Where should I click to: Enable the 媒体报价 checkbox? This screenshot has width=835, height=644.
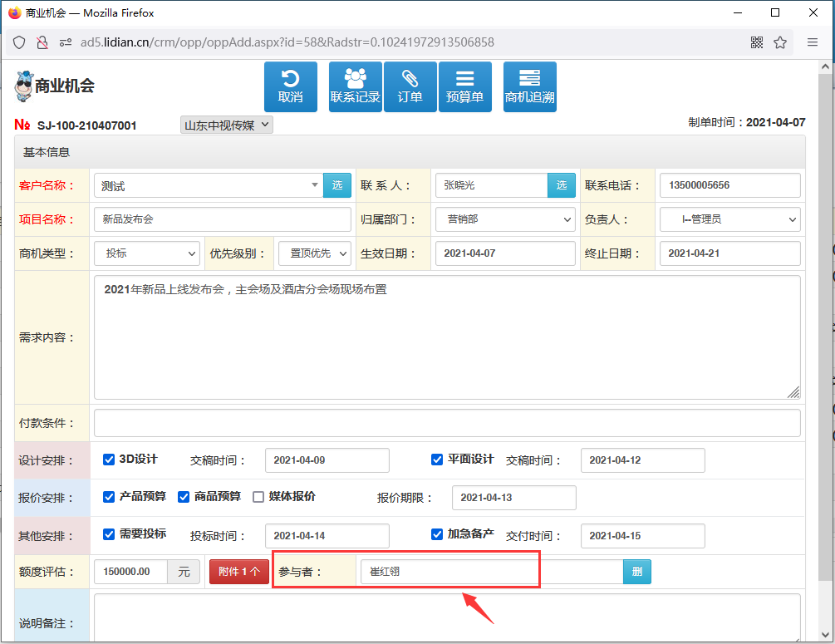pyautogui.click(x=258, y=496)
